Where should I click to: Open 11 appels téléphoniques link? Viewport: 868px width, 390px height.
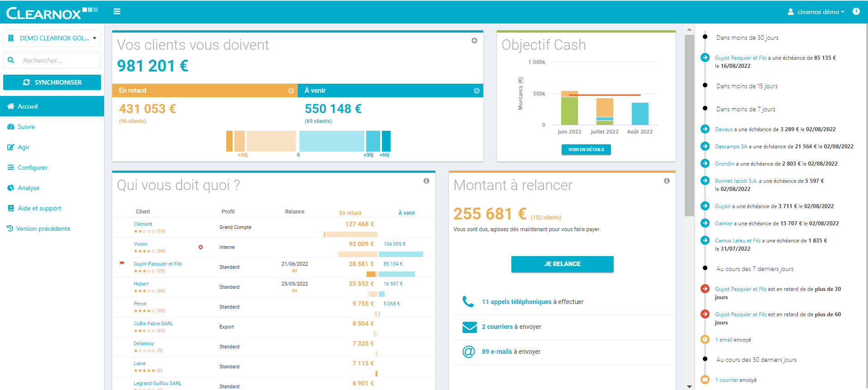pyautogui.click(x=516, y=302)
